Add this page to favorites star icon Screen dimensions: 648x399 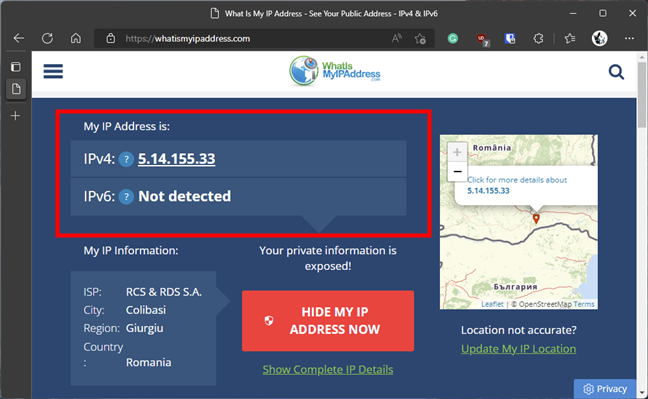coord(420,38)
